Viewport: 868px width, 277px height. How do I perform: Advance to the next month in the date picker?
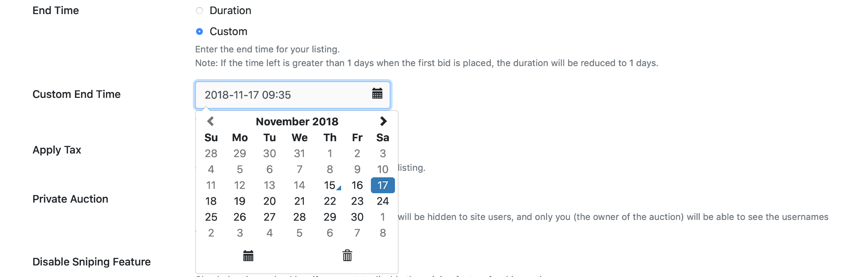click(383, 121)
